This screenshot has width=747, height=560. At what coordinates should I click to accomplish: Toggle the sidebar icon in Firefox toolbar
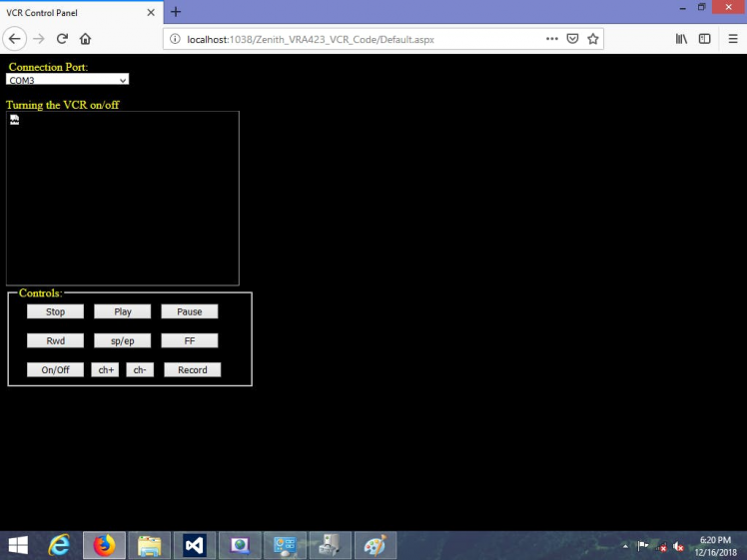[x=705, y=39]
